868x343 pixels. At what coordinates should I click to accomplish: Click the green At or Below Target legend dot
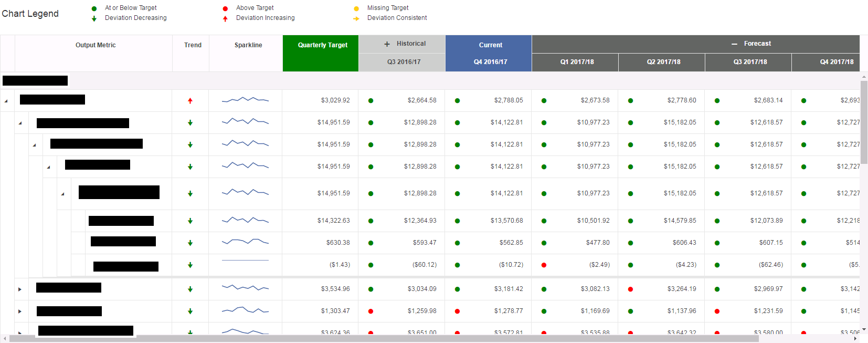[x=94, y=8]
